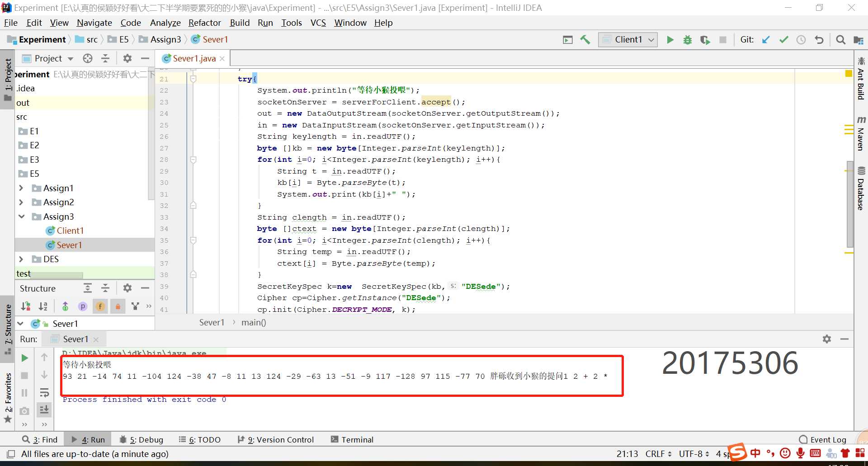Toggle Show non-public lock button
The image size is (868, 466).
(x=118, y=306)
